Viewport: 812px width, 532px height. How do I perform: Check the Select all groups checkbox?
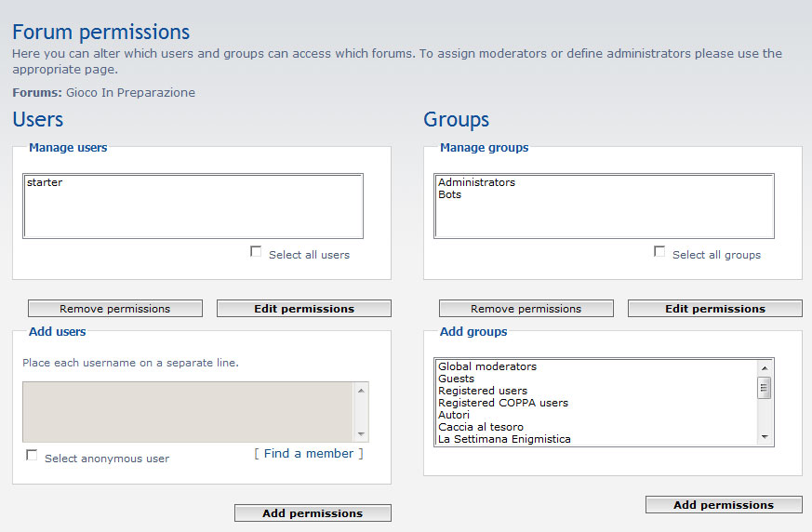coord(659,252)
